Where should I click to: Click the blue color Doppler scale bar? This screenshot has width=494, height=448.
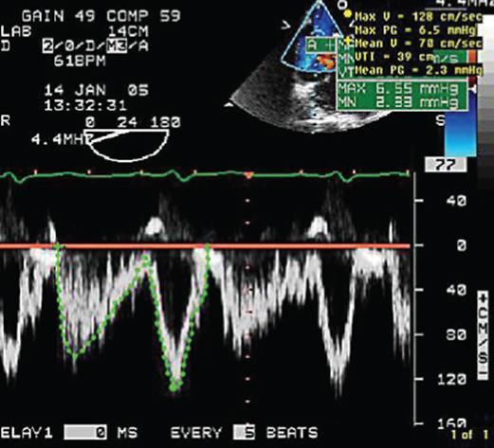pos(455,133)
